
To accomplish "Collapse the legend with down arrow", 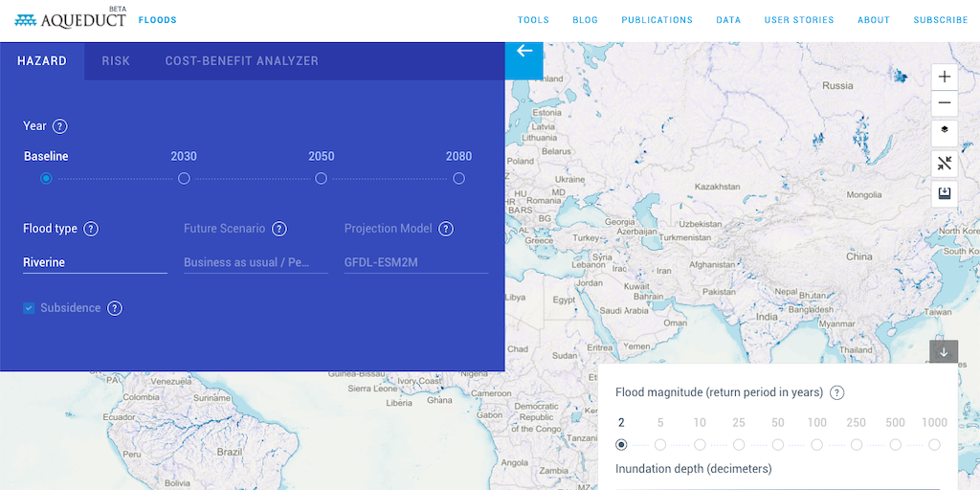I will point(944,352).
